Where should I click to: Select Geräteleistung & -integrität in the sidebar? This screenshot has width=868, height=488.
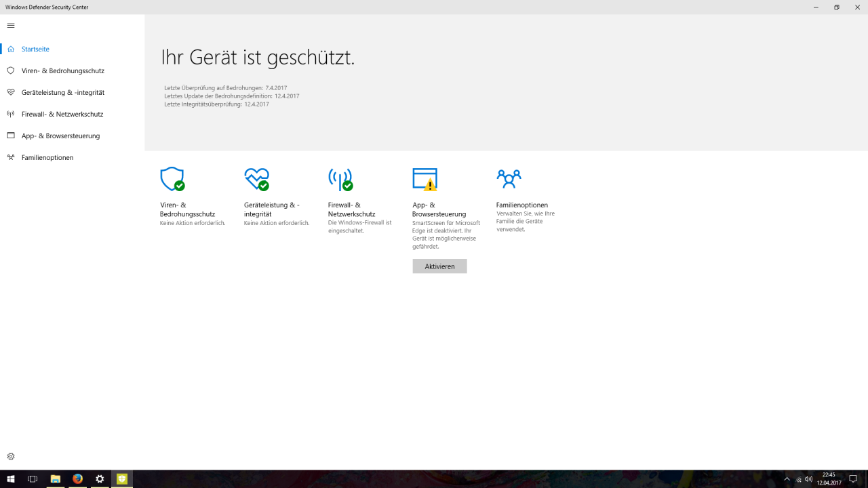(73, 92)
